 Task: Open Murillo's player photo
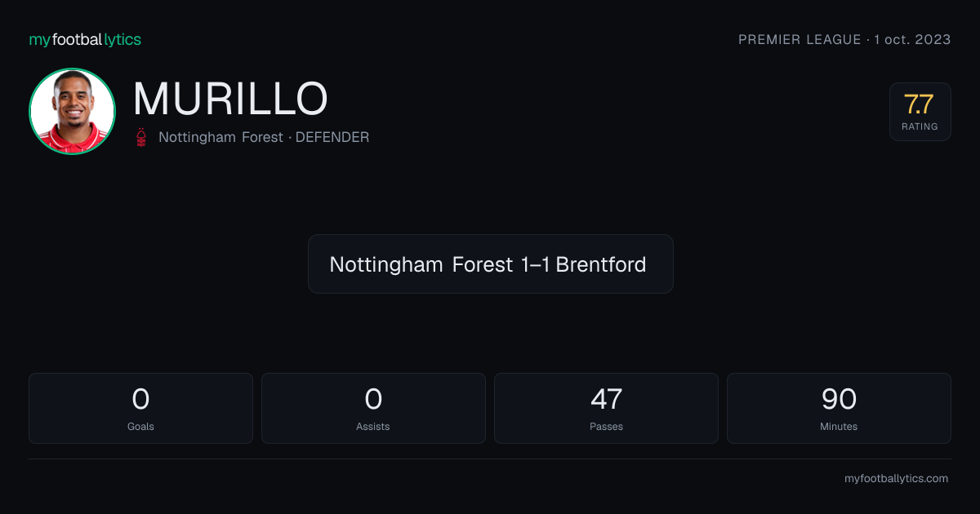[x=72, y=111]
